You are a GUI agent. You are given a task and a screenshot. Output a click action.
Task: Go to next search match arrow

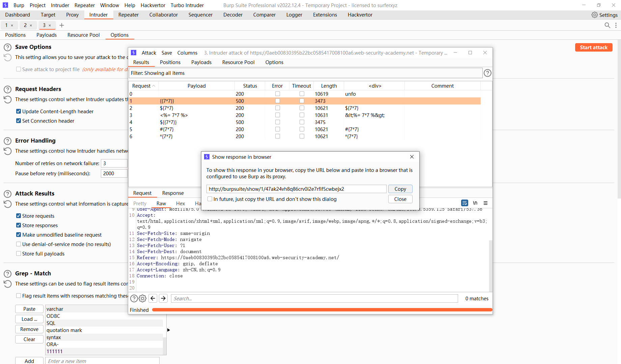point(163,298)
